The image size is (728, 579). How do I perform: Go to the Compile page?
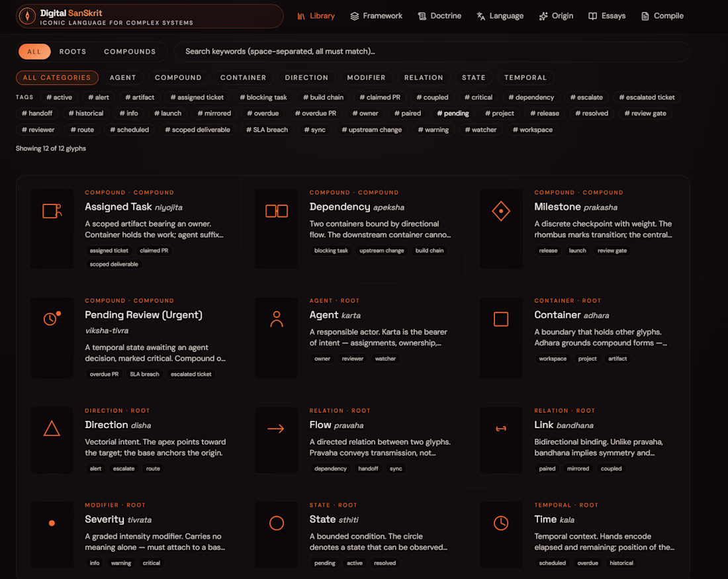click(x=662, y=17)
